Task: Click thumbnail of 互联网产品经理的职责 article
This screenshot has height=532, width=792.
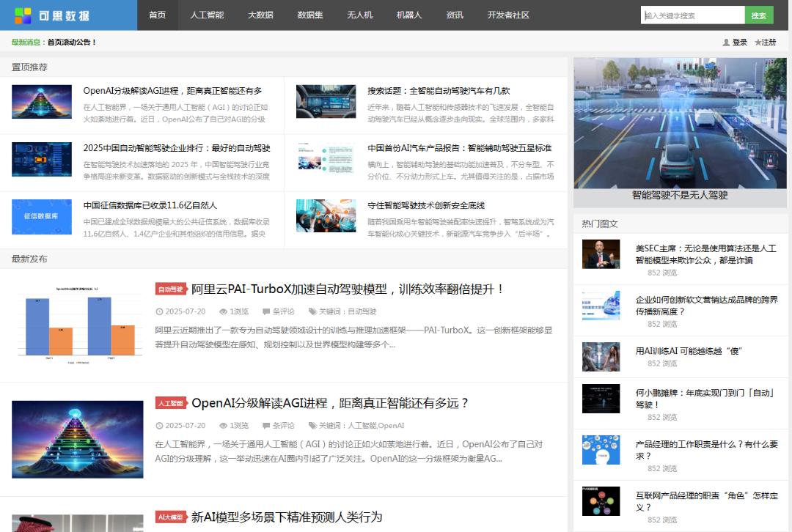Action: [x=601, y=501]
